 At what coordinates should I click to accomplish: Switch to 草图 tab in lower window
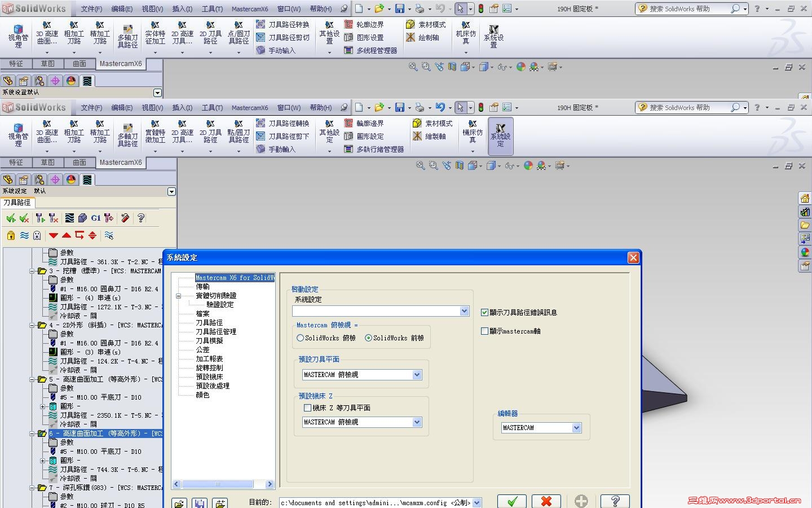[48, 163]
